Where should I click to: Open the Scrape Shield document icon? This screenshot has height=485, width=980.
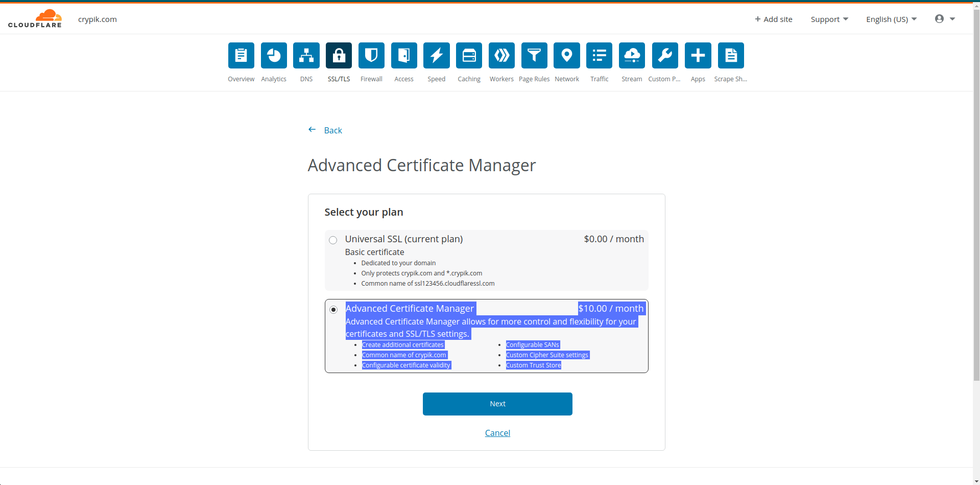pyautogui.click(x=731, y=55)
